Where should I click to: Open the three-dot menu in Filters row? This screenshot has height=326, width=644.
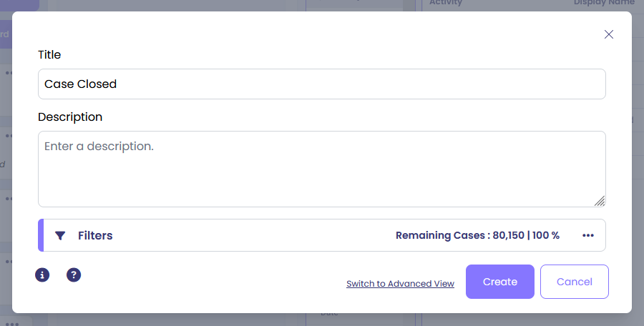tap(588, 235)
